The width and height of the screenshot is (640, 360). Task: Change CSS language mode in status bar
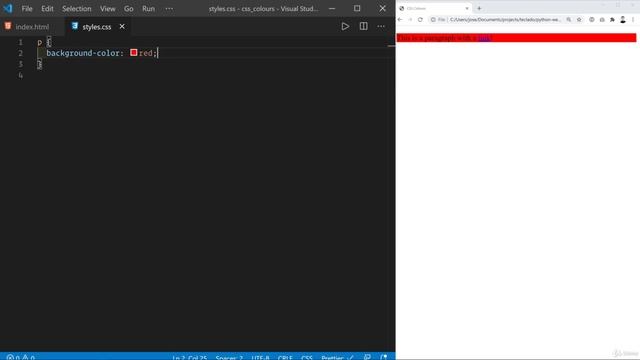coord(307,357)
